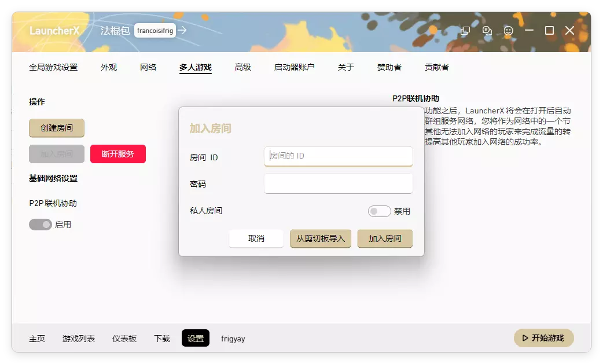Click the LauncherX logo text
The height and width of the screenshot is (364, 603).
click(54, 30)
